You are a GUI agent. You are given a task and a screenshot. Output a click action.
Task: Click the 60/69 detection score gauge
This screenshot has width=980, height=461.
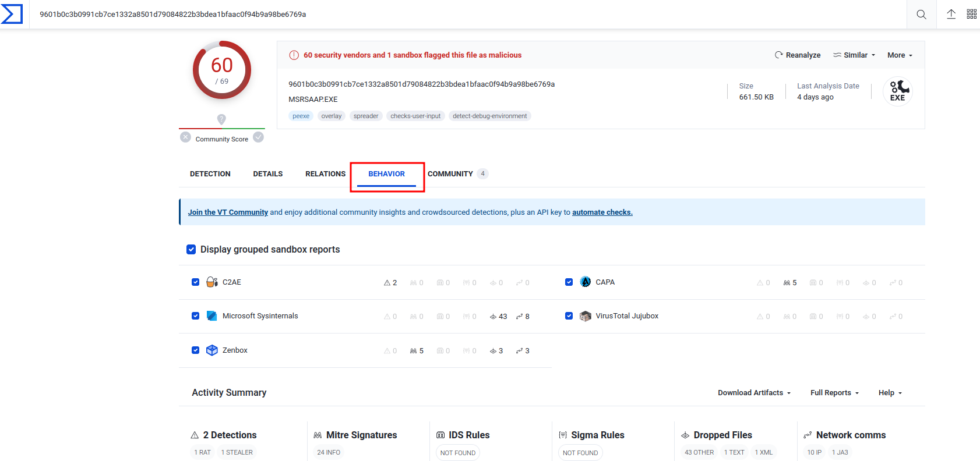tap(222, 70)
